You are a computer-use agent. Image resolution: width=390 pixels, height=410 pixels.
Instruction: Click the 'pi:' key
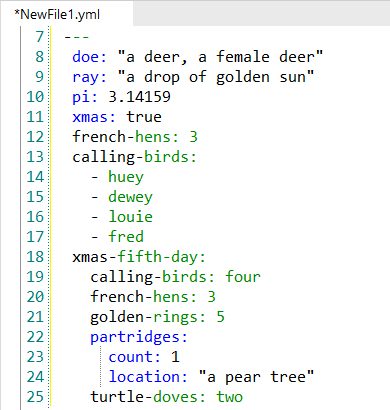coord(85,97)
